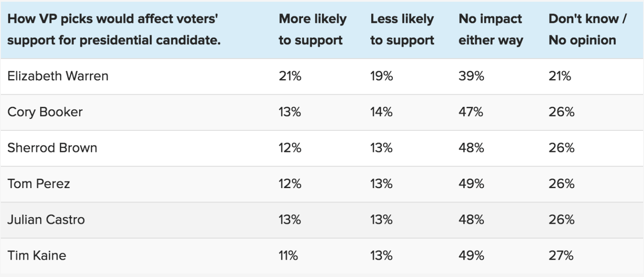Click the 'More likely to support' column header
The width and height of the screenshot is (644, 277).
pos(313,29)
